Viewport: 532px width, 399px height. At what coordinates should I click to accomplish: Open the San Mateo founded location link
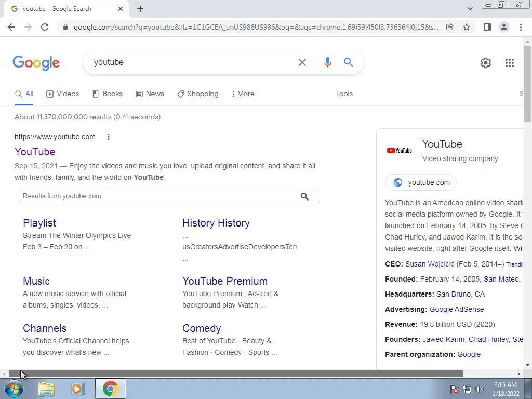(x=501, y=279)
